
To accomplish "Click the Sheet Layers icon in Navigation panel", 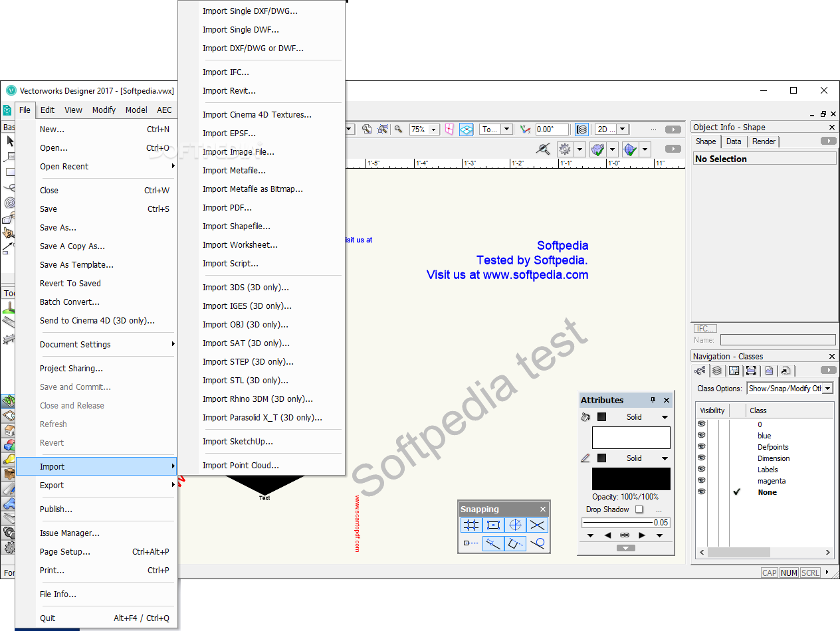I will pyautogui.click(x=734, y=371).
